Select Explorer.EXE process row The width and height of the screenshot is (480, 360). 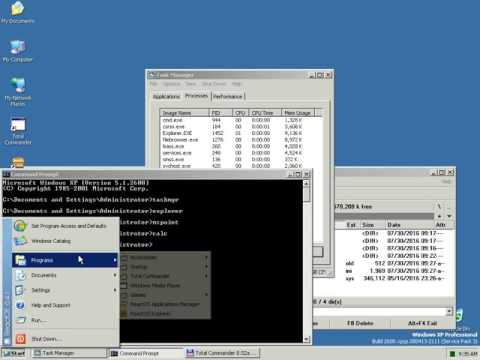pos(241,133)
